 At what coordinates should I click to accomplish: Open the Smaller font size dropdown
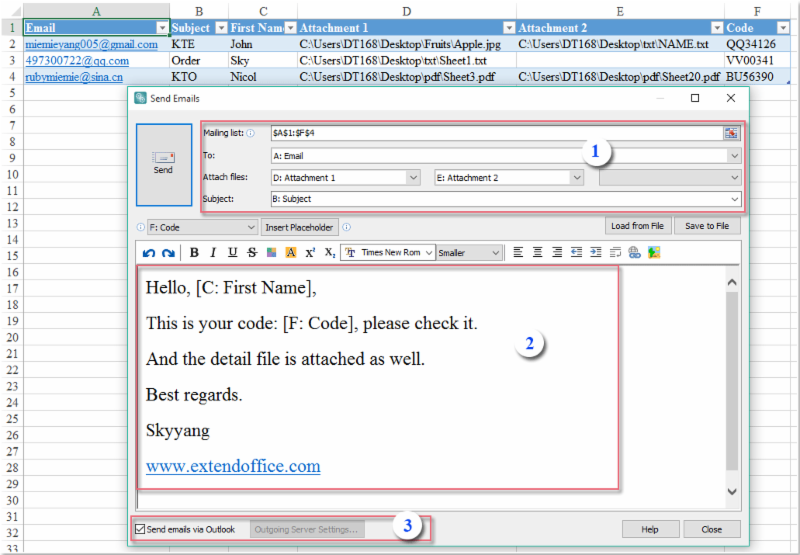click(495, 253)
